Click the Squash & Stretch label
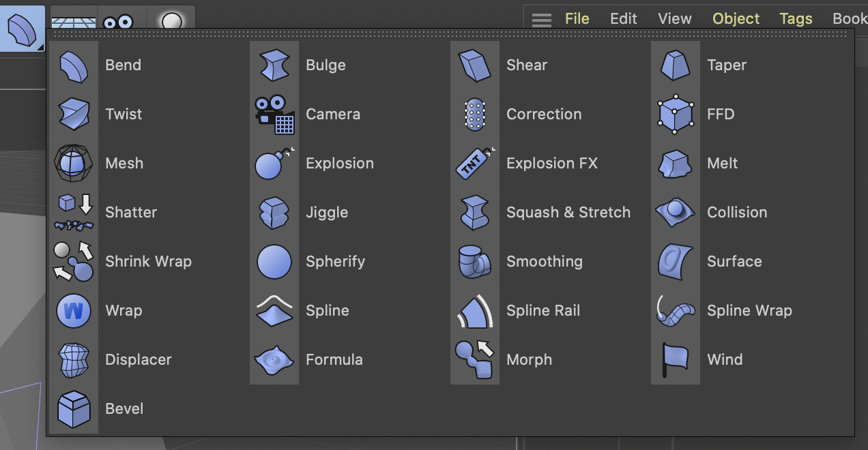Viewport: 868px width, 450px height. pos(568,213)
